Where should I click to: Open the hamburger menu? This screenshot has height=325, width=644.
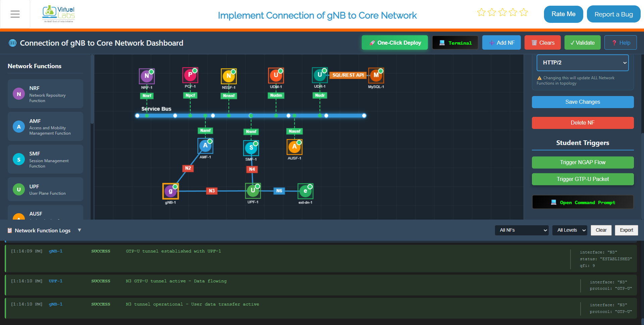15,14
